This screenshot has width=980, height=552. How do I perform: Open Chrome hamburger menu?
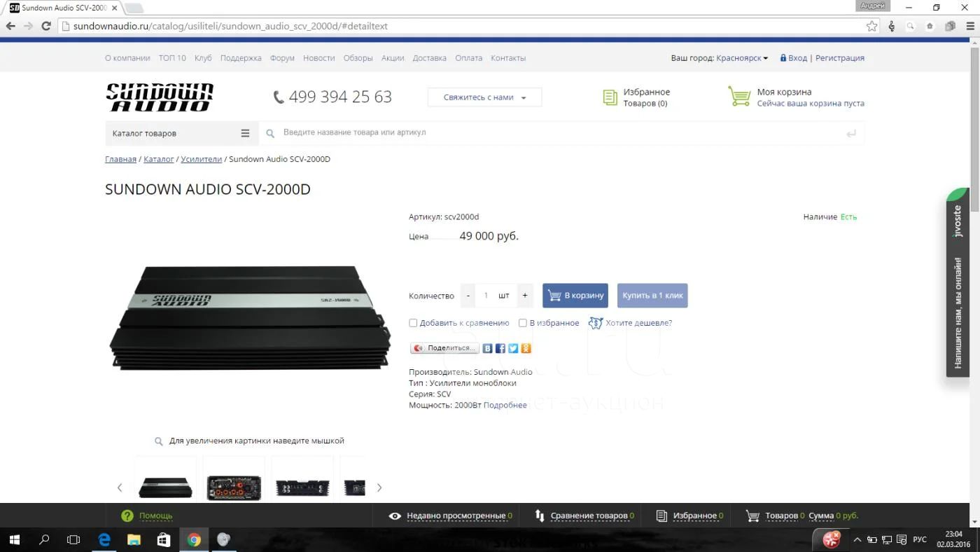click(969, 26)
